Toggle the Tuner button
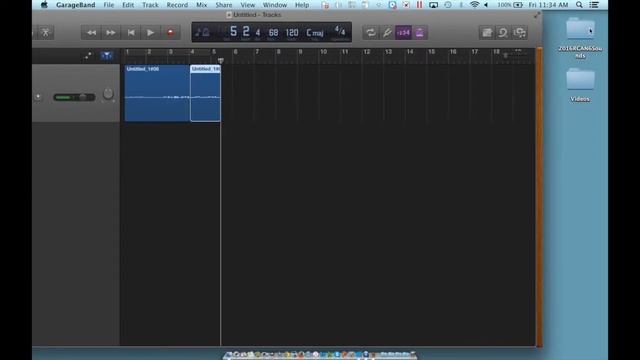Image resolution: width=640 pixels, height=360 pixels. click(387, 33)
